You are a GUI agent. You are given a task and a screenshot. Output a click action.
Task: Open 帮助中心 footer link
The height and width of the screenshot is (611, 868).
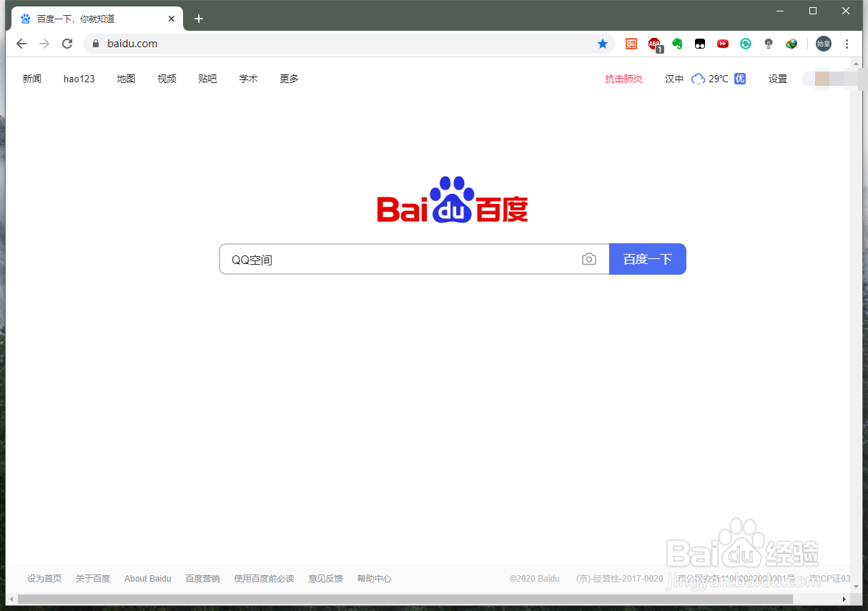click(x=375, y=578)
